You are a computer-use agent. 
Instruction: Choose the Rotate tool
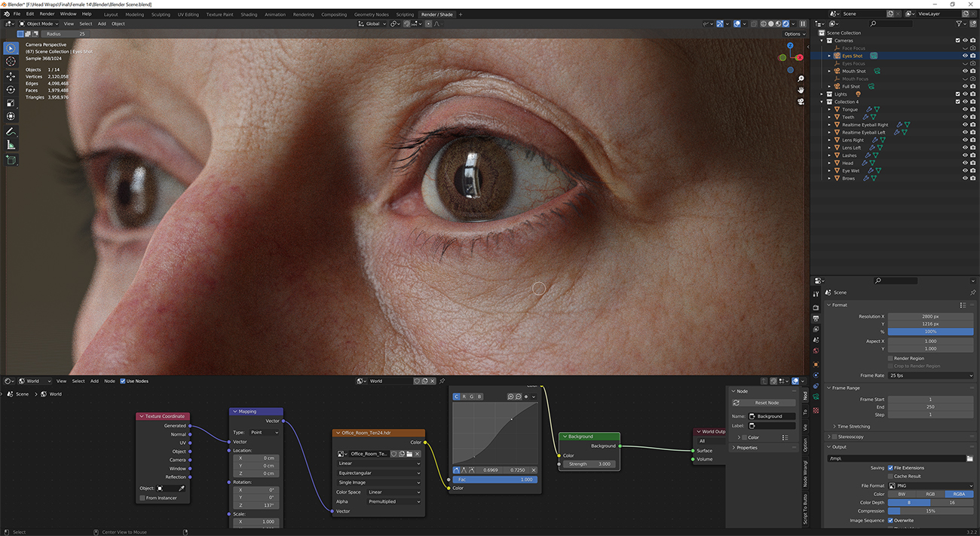[11, 90]
